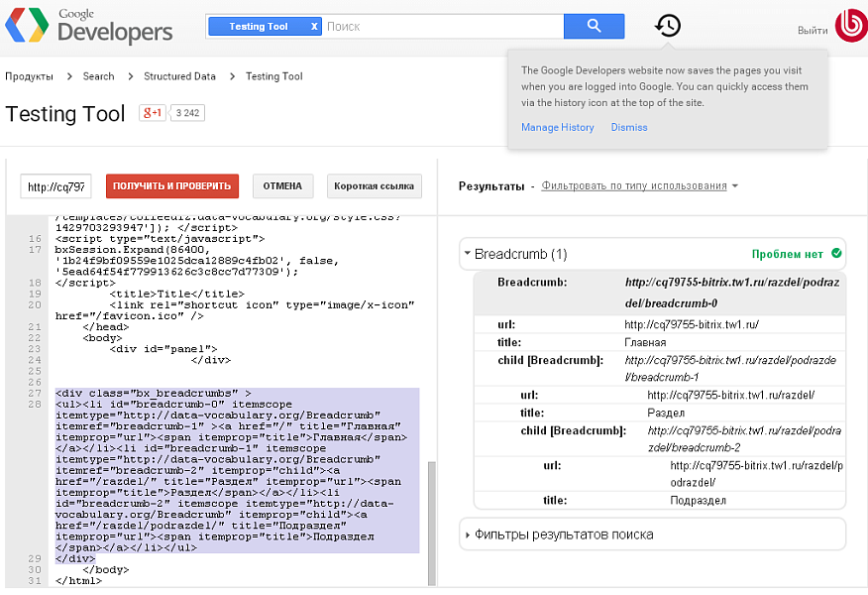The width and height of the screenshot is (868, 595).
Task: Click the green 'no problems' checkmark icon
Action: coord(837,254)
